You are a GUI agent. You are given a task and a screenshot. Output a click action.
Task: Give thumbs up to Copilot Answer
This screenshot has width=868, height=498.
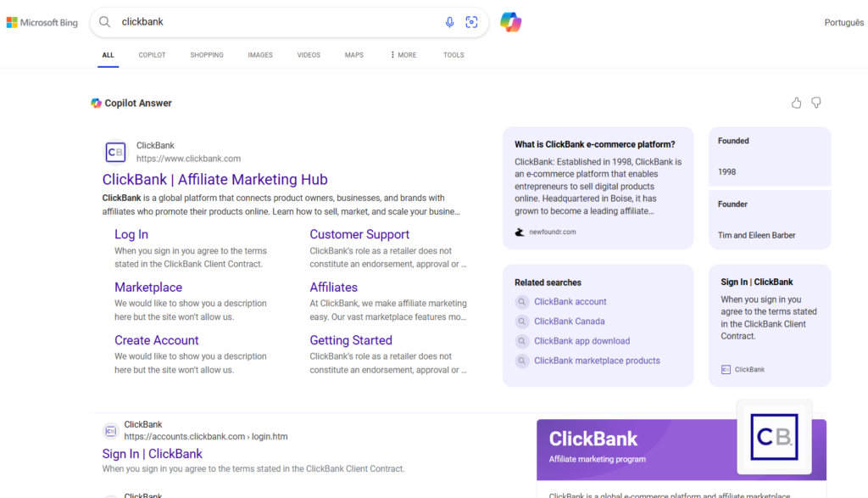(x=796, y=103)
